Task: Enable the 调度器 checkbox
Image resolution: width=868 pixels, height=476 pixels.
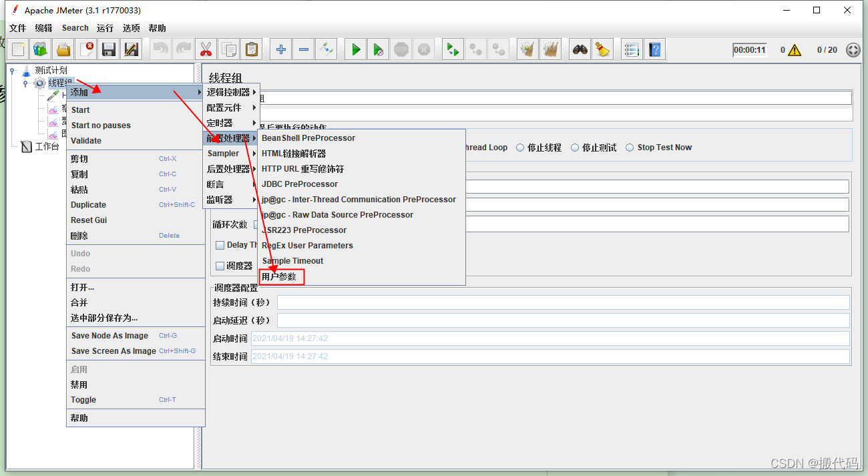Action: [x=220, y=266]
